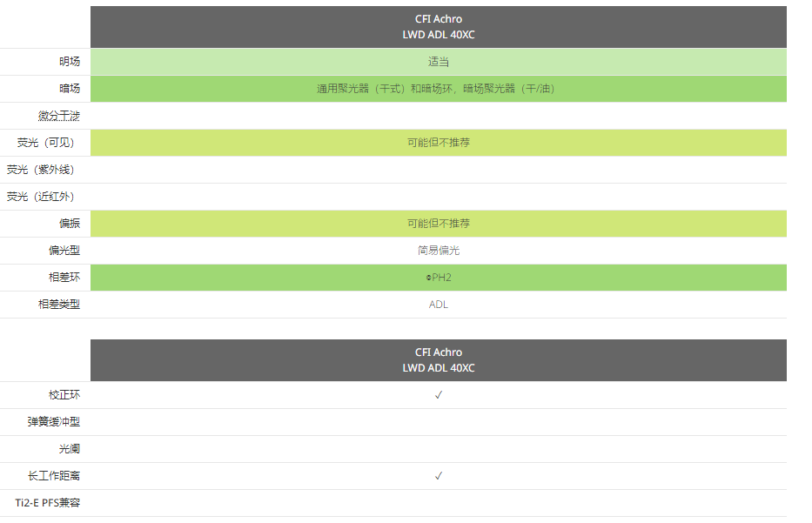Select the ADL value under 相差类型
The image size is (812, 523).
pyautogui.click(x=438, y=305)
